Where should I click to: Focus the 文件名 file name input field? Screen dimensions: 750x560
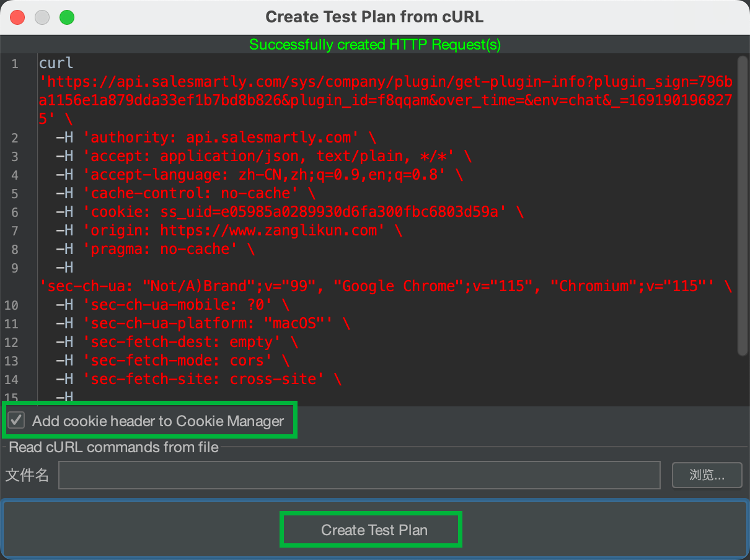360,475
